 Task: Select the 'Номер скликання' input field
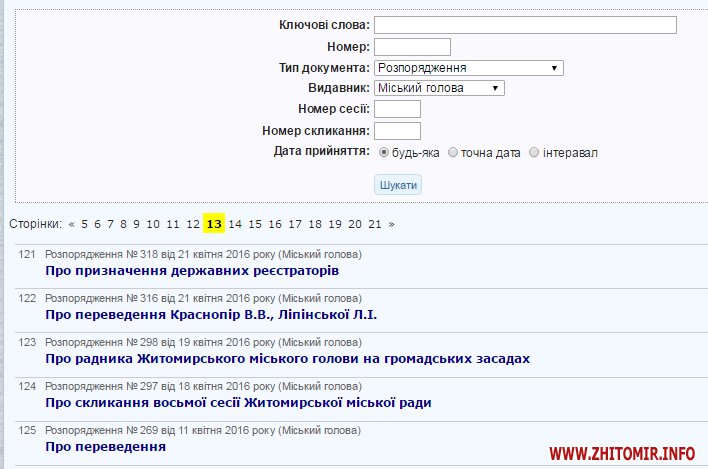[x=397, y=131]
